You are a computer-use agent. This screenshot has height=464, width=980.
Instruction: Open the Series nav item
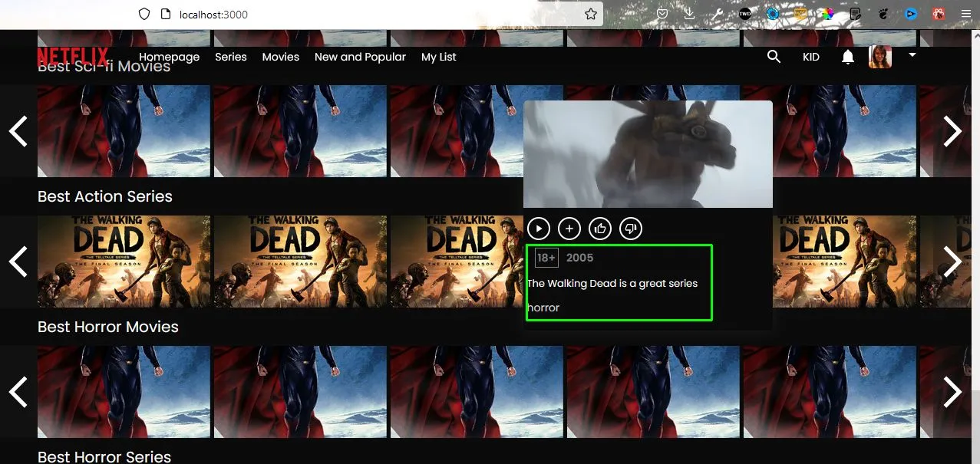click(x=231, y=57)
